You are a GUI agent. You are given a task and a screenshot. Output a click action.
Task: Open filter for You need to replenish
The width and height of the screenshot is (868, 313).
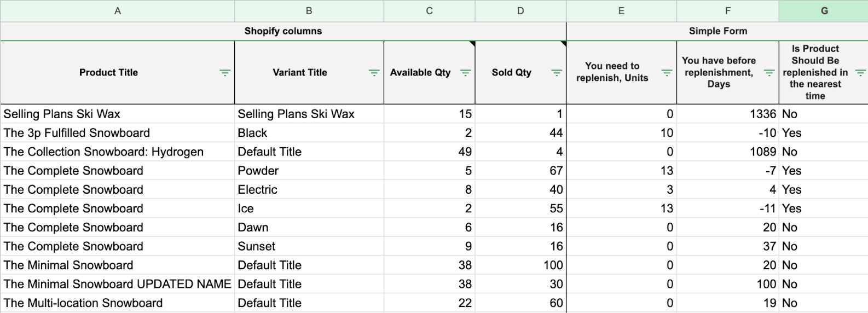coord(667,73)
